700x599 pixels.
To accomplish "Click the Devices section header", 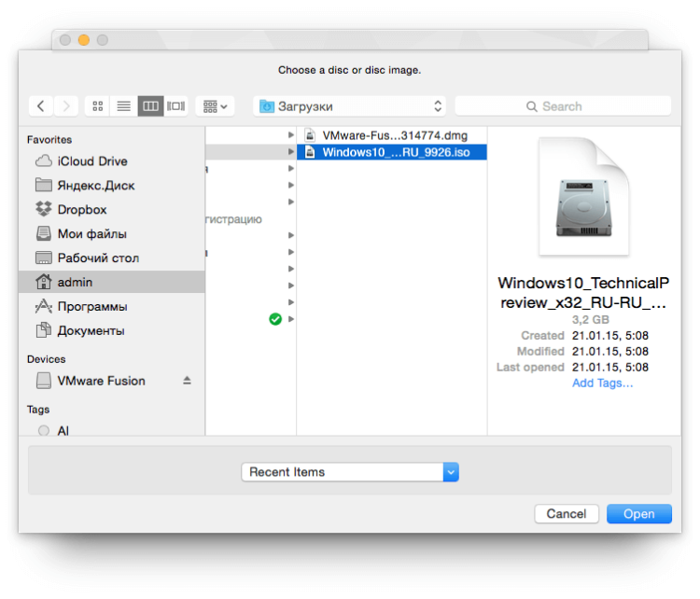I will 46,359.
